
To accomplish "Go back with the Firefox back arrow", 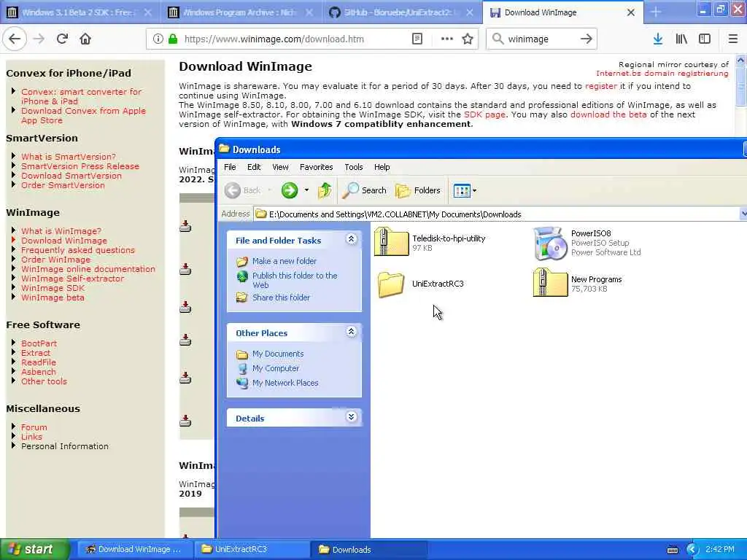I will tap(15, 39).
